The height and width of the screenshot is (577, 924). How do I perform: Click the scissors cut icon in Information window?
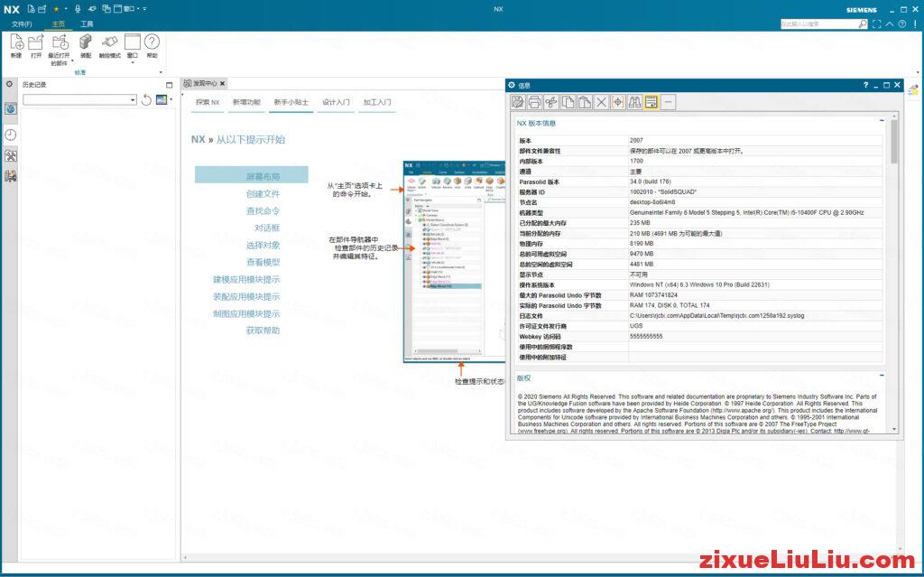[x=551, y=102]
